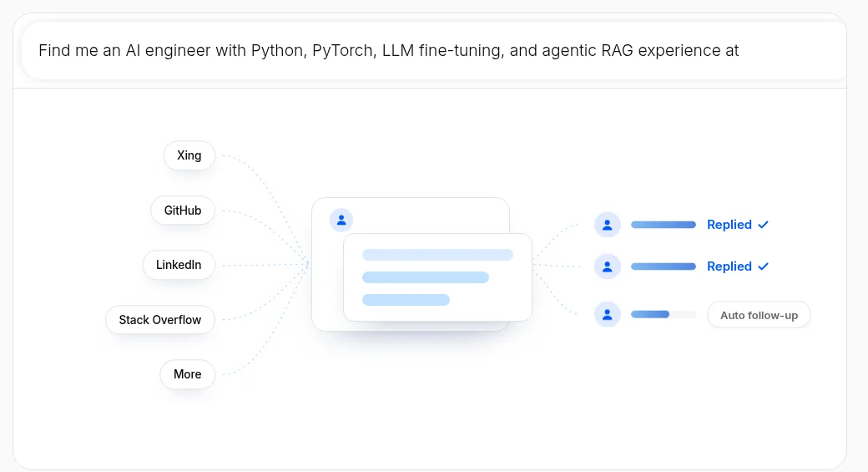Open the More sources pill
The width and height of the screenshot is (868, 472).
(188, 374)
